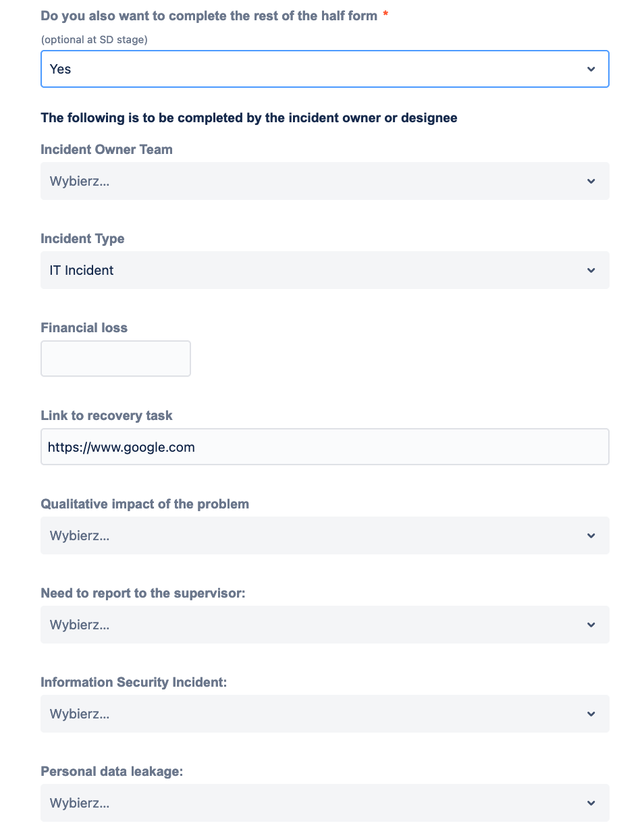Expand Need to report to supervisor select
Viewport: 644px width, 840px height.
click(311, 625)
